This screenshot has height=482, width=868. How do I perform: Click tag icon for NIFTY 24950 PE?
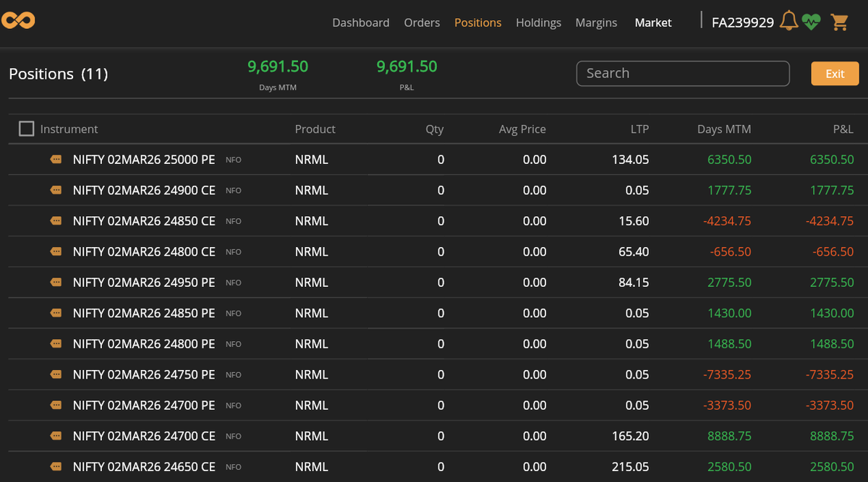(56, 283)
